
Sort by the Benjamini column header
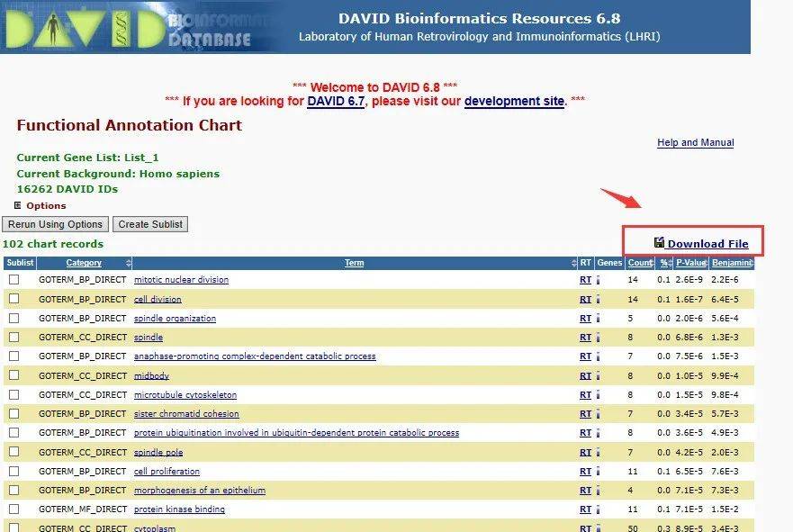732,263
